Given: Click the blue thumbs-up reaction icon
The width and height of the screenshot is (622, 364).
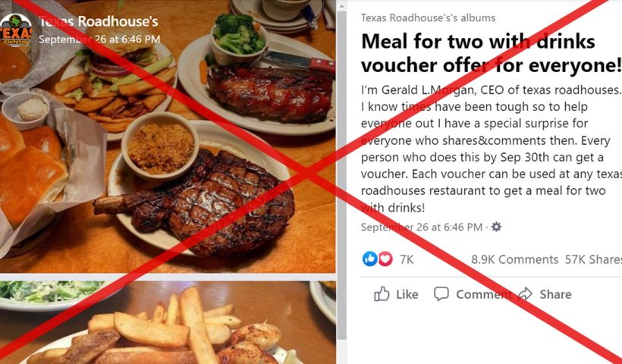Looking at the screenshot, I should (x=369, y=259).
